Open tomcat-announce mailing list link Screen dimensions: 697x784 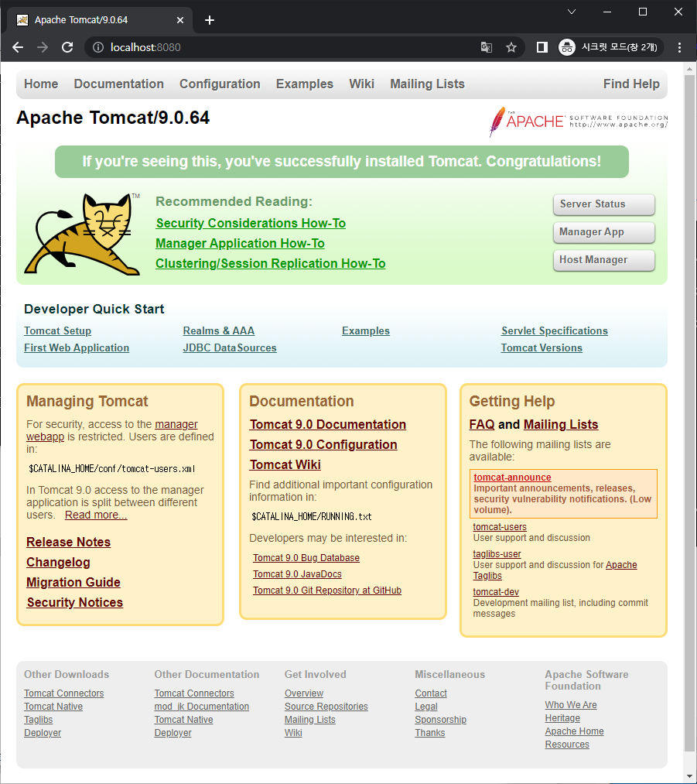(x=512, y=477)
